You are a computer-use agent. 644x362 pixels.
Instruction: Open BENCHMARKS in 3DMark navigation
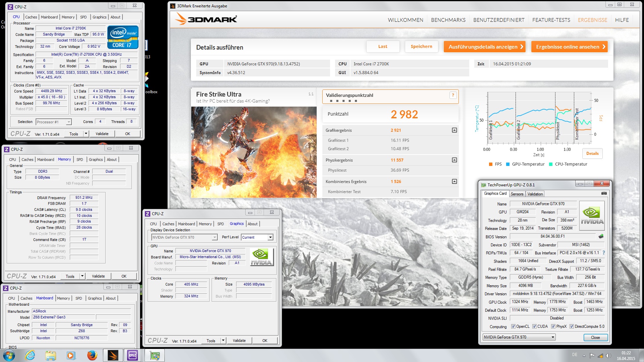[x=448, y=20]
